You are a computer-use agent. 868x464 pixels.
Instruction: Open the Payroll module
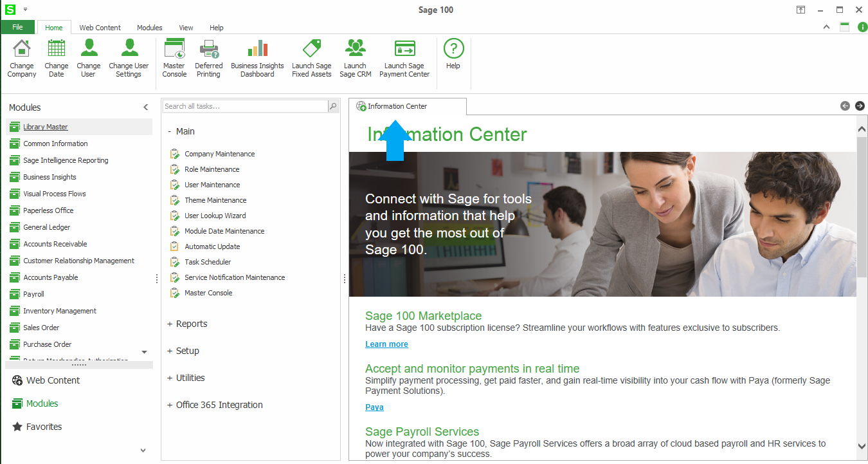(x=33, y=294)
